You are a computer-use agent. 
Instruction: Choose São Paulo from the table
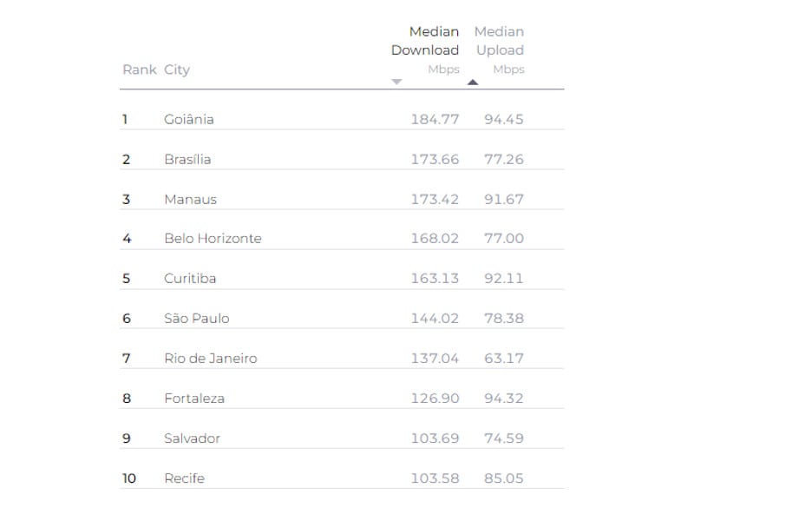click(x=197, y=319)
